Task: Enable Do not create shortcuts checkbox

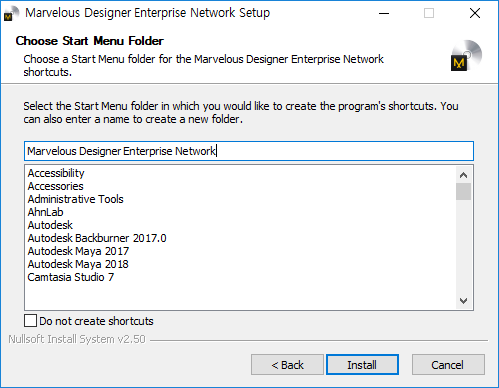Action: [x=30, y=321]
